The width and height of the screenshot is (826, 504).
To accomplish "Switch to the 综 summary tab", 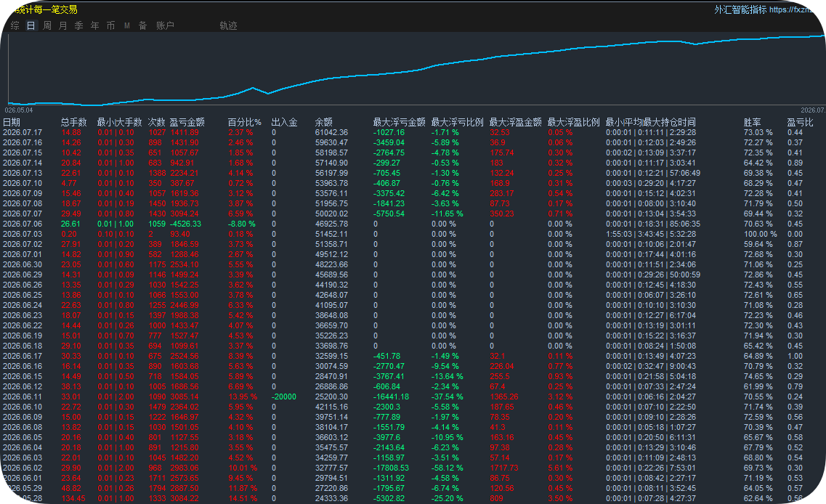I will click(15, 25).
